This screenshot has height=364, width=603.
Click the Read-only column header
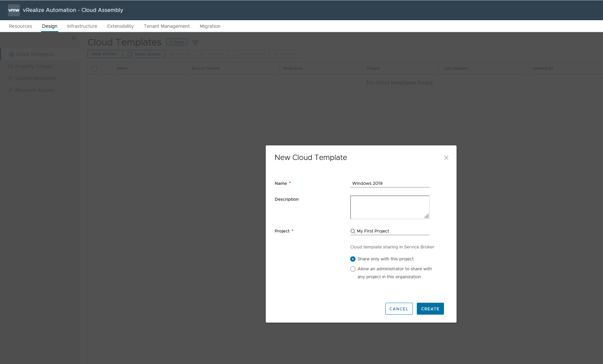click(x=293, y=68)
